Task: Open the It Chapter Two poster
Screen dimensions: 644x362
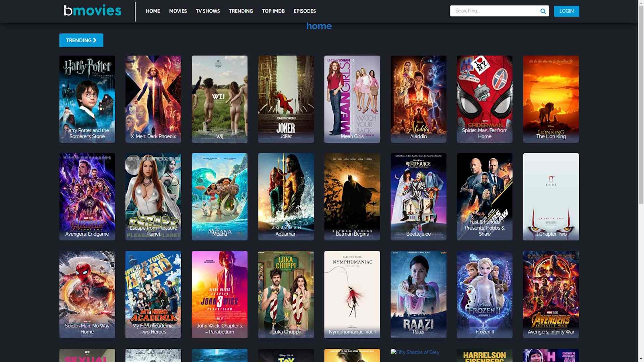Action: click(551, 196)
